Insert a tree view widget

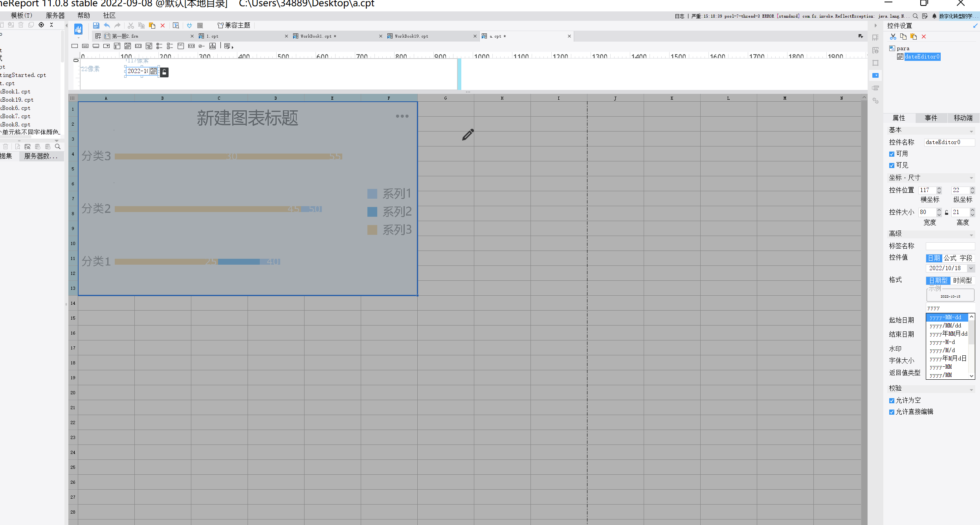point(213,46)
